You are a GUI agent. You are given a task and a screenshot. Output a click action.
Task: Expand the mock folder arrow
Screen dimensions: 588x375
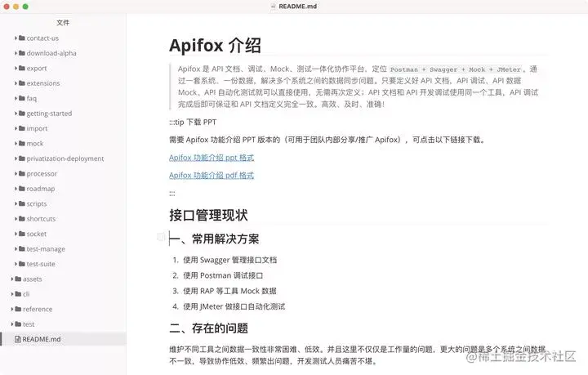(x=16, y=143)
